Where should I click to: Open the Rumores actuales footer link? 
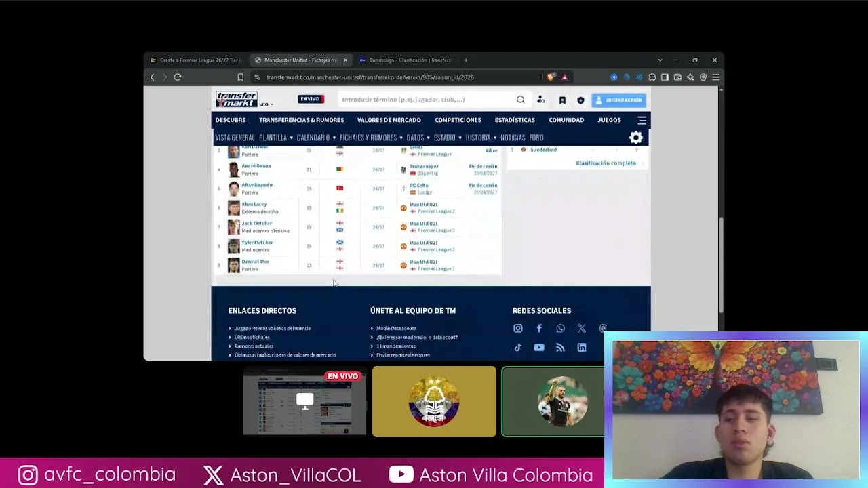coord(254,346)
